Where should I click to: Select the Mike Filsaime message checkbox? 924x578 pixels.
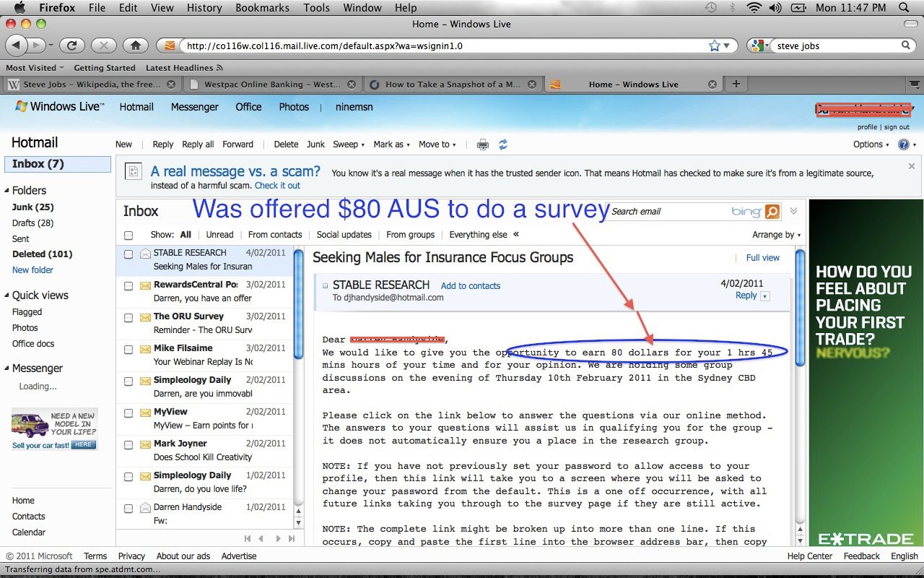click(x=128, y=349)
